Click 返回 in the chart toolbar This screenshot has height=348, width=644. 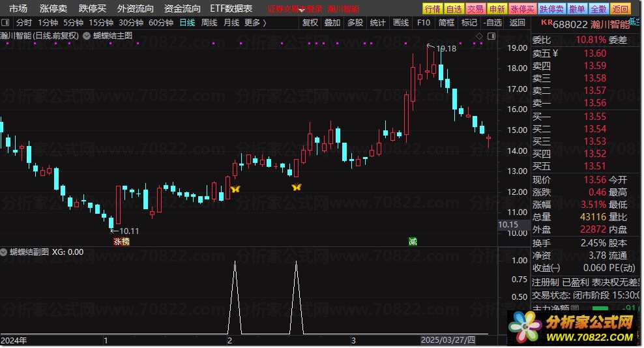click(x=518, y=23)
